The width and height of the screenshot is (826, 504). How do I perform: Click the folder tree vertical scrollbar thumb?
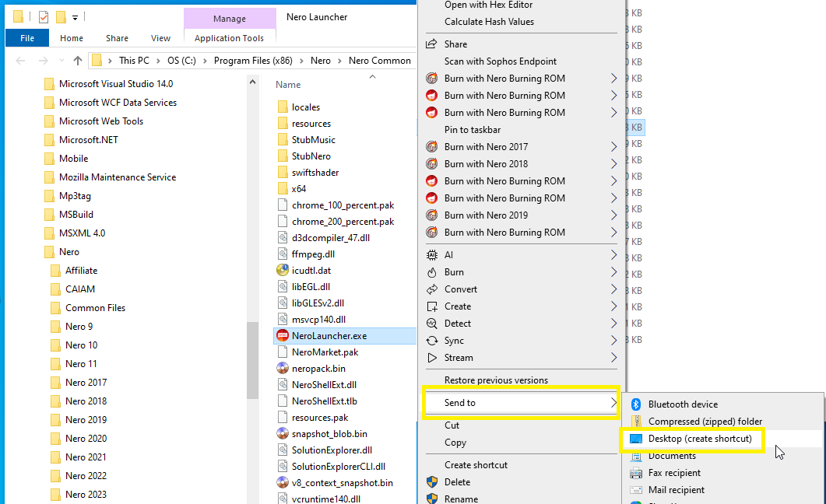tap(252, 360)
